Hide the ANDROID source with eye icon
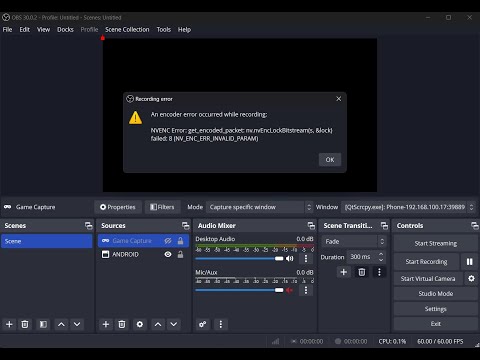This screenshot has height=360, width=480. click(168, 254)
